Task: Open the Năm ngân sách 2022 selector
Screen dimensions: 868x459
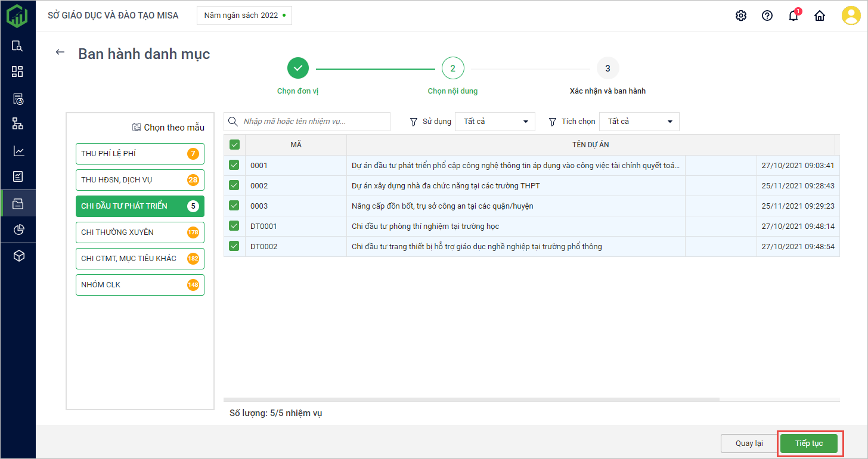Action: tap(244, 15)
